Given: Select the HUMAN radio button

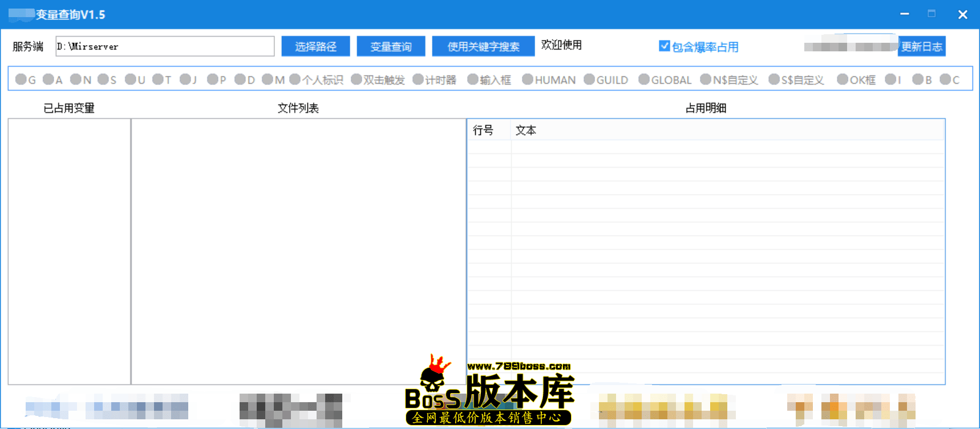Looking at the screenshot, I should tap(528, 79).
